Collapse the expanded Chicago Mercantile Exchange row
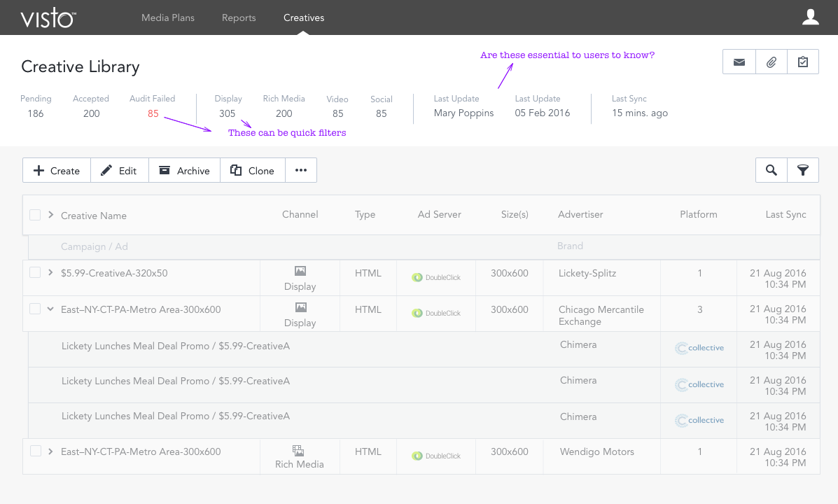The image size is (838, 504). [50, 309]
